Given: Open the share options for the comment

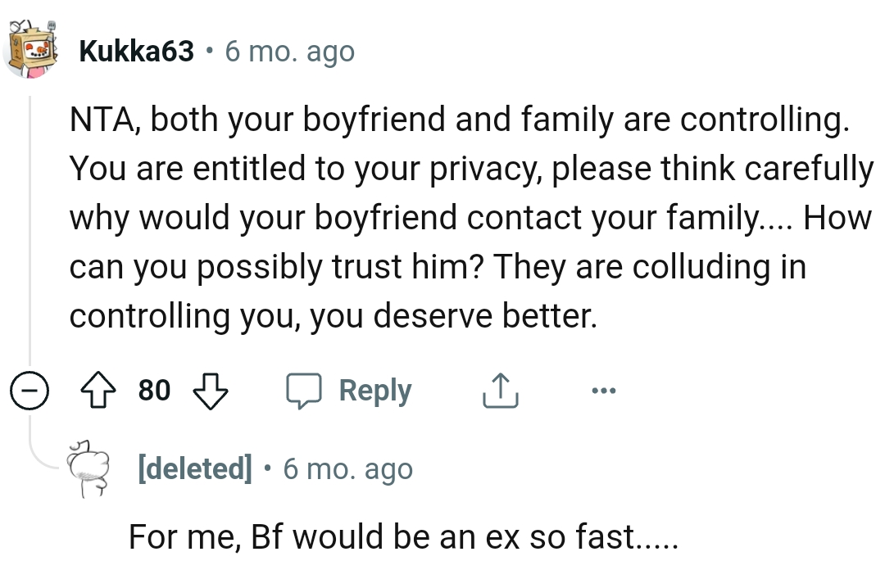Looking at the screenshot, I should [x=499, y=390].
